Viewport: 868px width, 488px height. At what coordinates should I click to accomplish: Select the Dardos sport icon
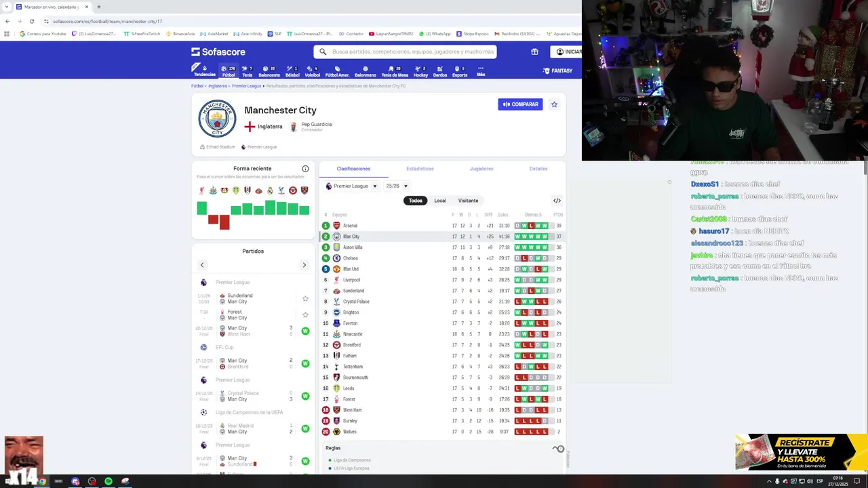click(x=439, y=71)
